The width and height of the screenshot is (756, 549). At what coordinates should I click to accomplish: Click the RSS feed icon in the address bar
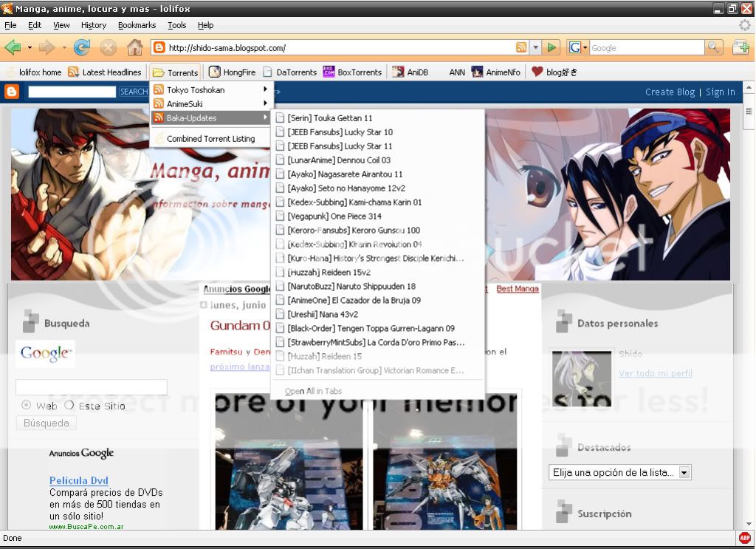(x=522, y=46)
